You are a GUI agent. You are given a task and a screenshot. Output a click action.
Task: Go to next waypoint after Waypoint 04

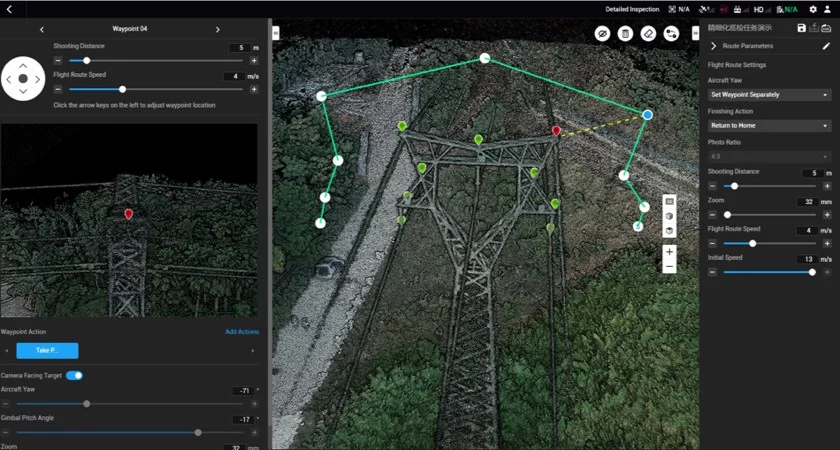coord(218,29)
